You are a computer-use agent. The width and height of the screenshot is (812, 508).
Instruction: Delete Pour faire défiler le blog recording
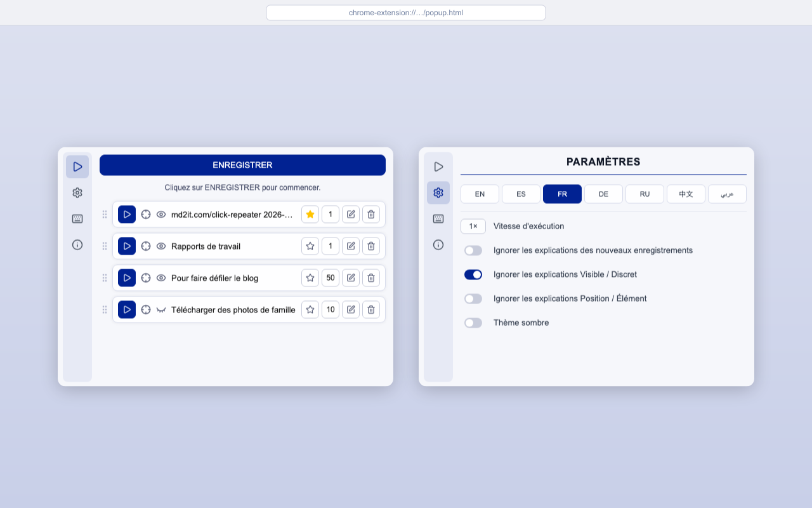pyautogui.click(x=371, y=278)
